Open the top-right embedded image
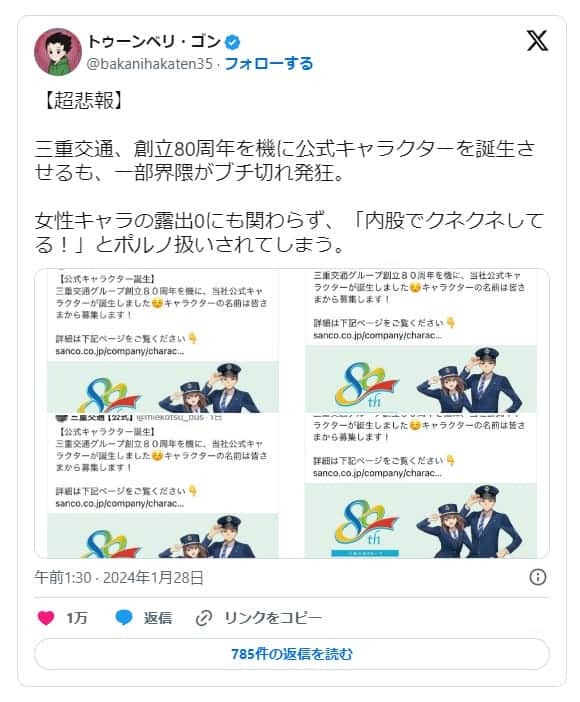The width and height of the screenshot is (580, 702). [x=421, y=341]
